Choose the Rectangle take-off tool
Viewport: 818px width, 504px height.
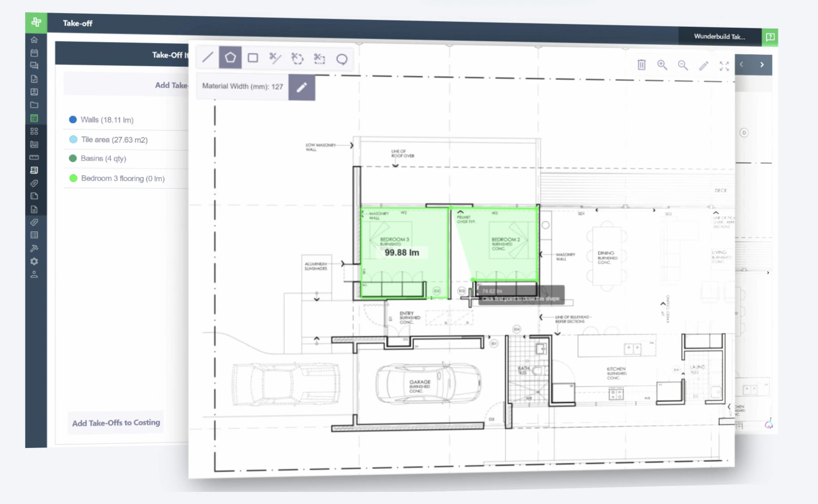(252, 57)
